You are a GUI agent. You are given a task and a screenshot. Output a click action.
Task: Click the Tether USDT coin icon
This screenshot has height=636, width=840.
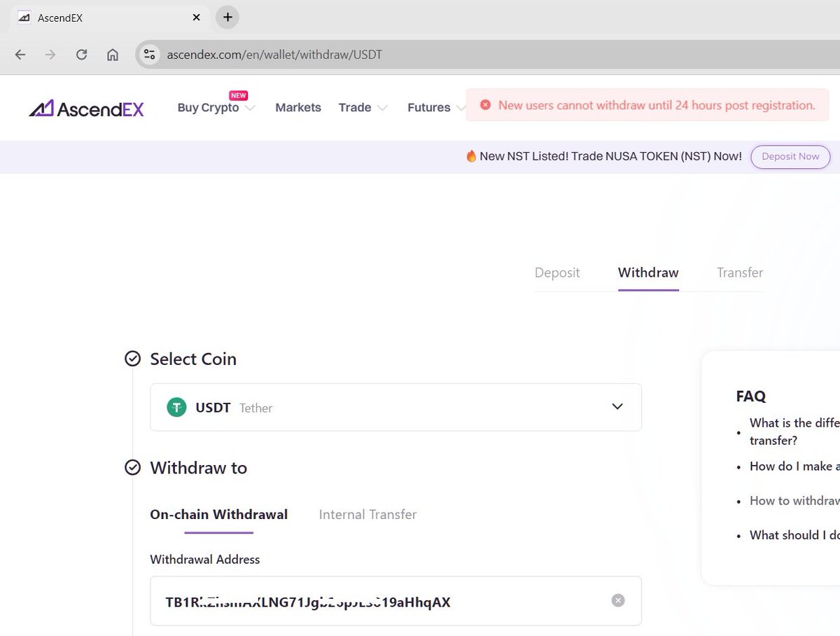pos(176,407)
